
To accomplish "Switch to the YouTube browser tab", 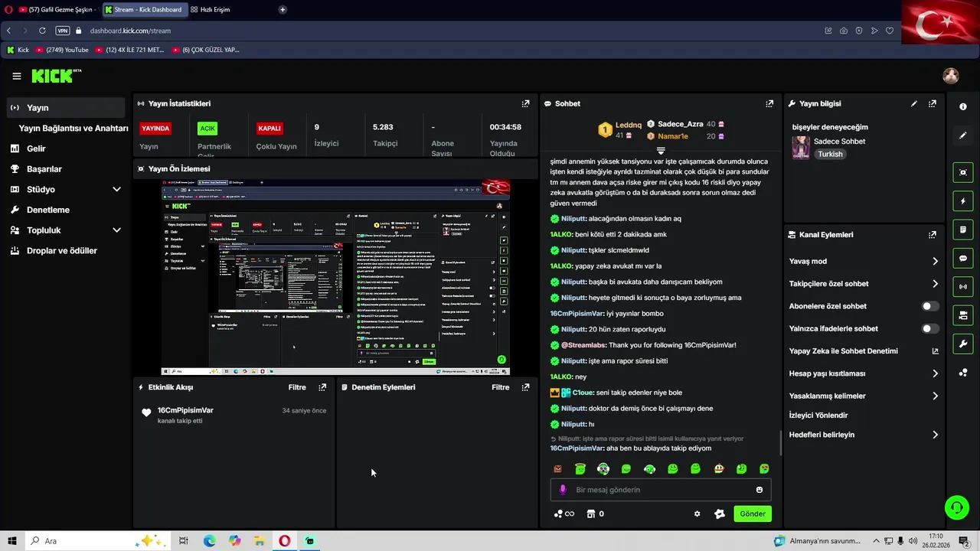I will [x=56, y=10].
